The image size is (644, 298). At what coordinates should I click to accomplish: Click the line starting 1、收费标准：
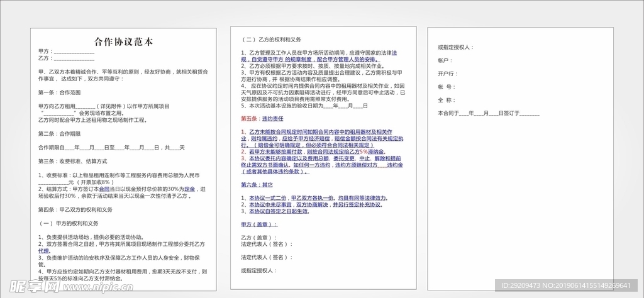pos(119,175)
